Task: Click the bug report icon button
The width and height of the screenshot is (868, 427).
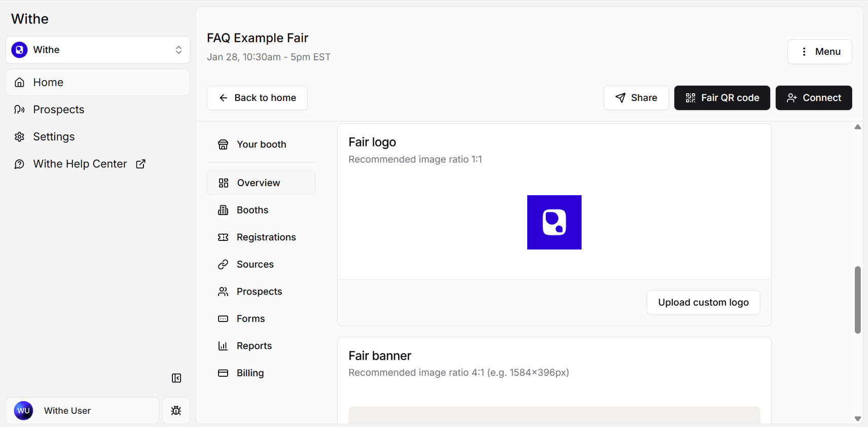Action: click(x=176, y=411)
